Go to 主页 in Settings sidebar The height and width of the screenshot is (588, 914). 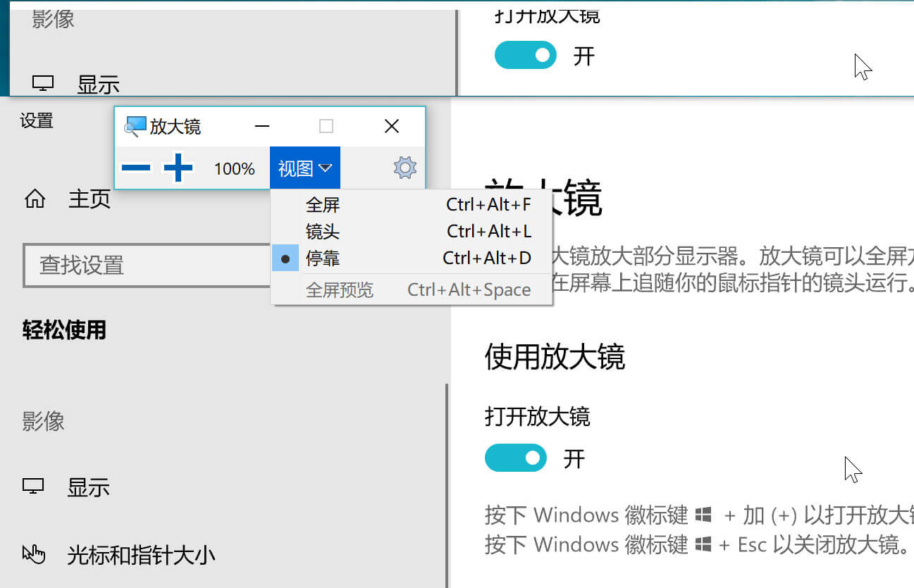tap(89, 200)
